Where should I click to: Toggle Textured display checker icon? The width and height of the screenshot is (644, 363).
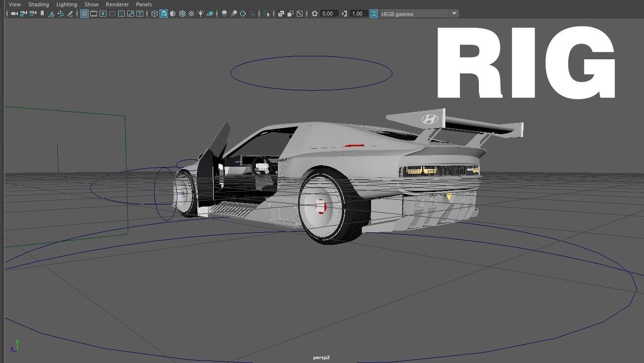pyautogui.click(x=191, y=14)
